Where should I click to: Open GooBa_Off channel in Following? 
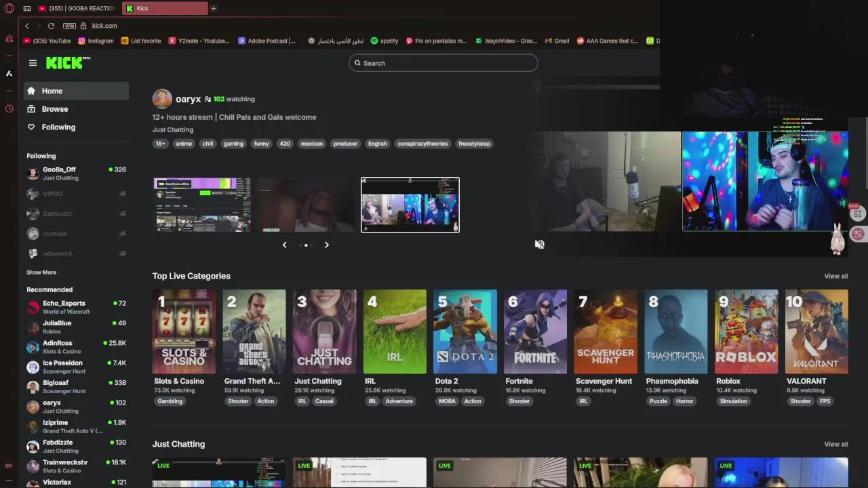(x=76, y=174)
